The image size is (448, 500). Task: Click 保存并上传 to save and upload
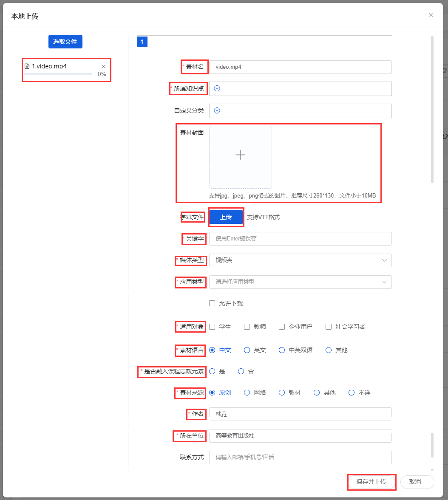point(371,482)
